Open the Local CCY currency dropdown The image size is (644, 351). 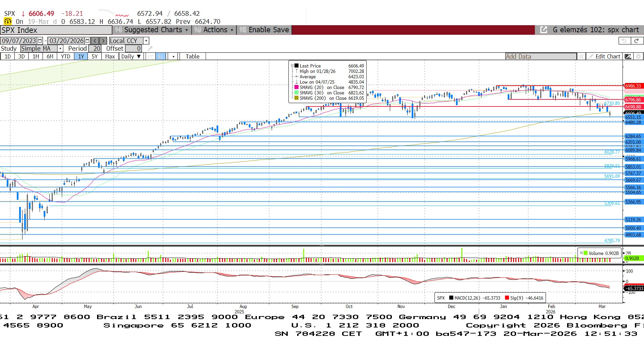(x=146, y=41)
